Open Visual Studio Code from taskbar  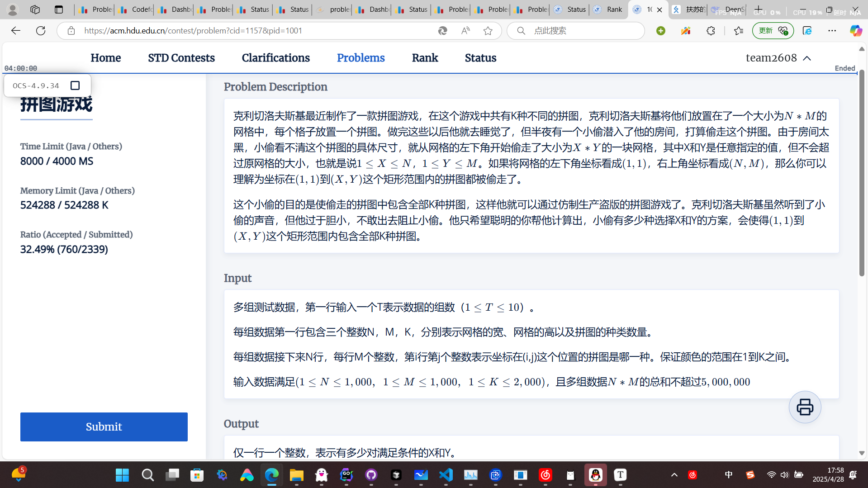pos(446,475)
